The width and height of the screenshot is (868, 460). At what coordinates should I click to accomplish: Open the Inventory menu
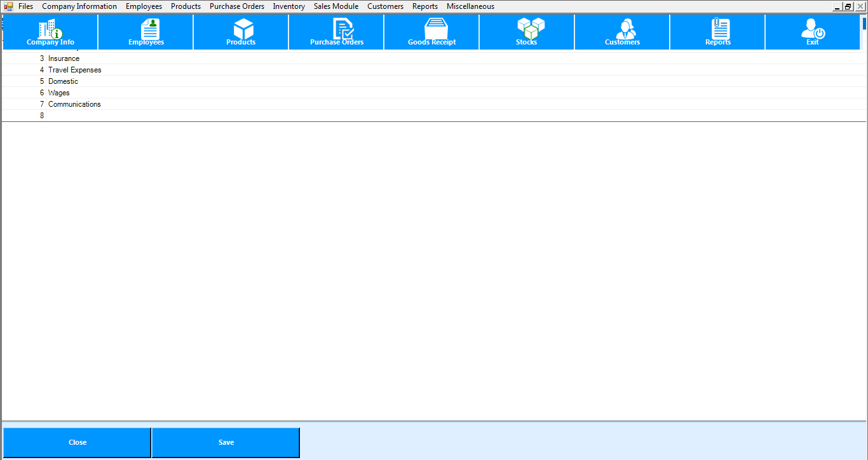(289, 6)
